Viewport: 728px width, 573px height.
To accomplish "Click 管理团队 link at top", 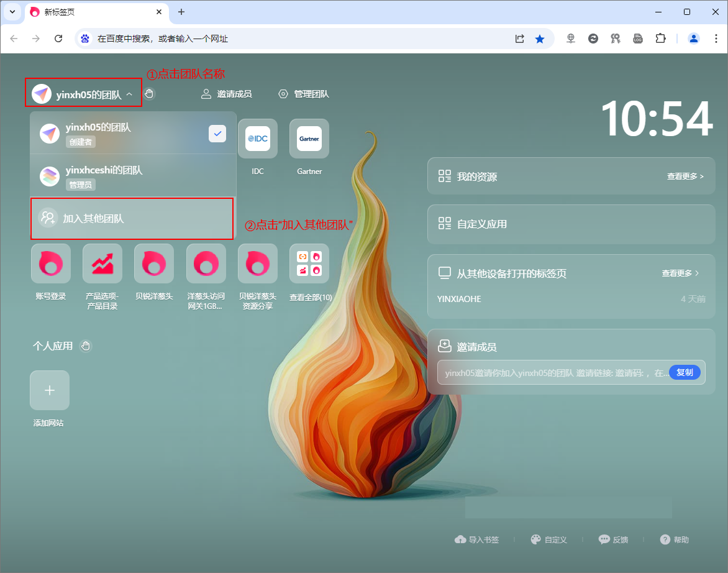I will (311, 94).
